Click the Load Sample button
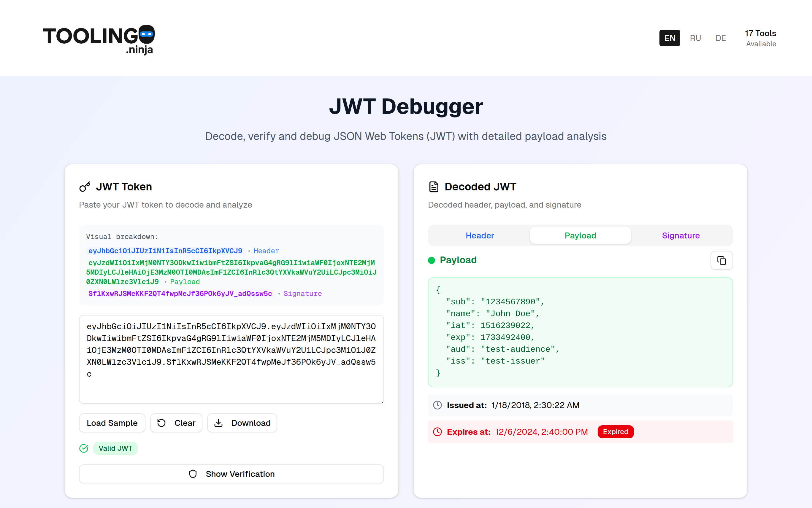Image resolution: width=812 pixels, height=508 pixels. click(x=112, y=423)
